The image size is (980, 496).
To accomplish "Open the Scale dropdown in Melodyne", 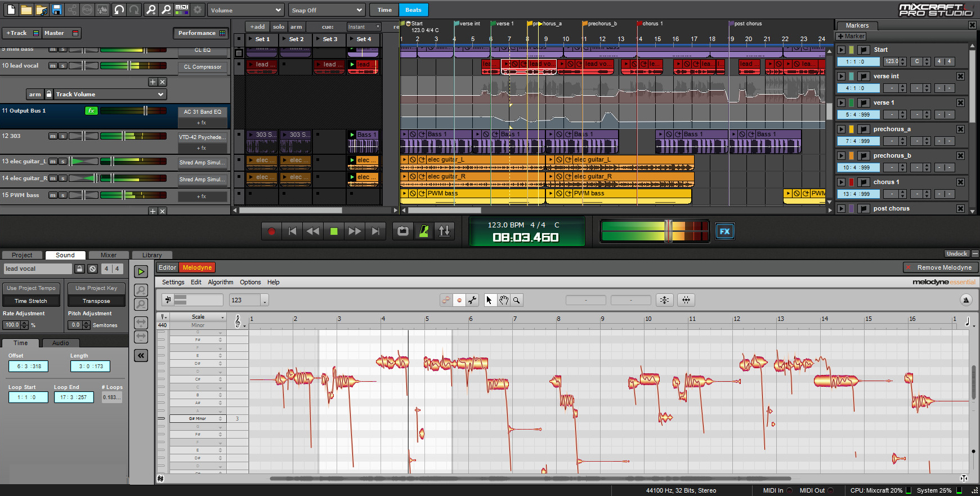I will 198,317.
